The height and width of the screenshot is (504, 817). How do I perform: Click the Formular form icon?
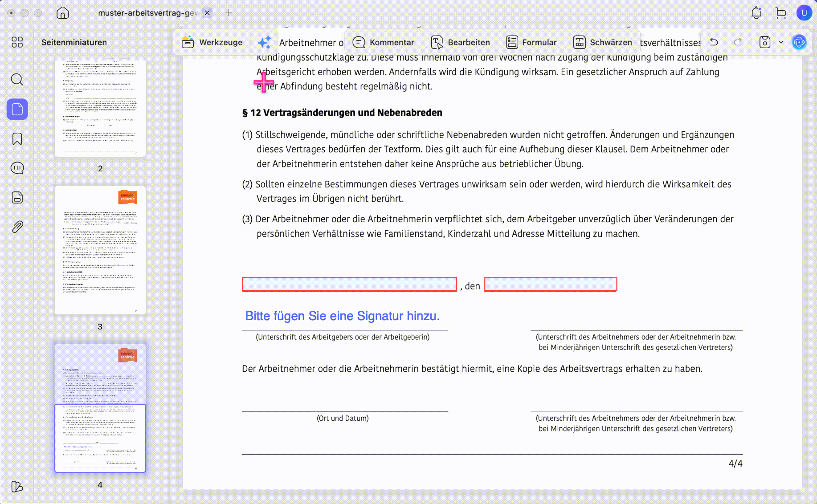click(512, 42)
